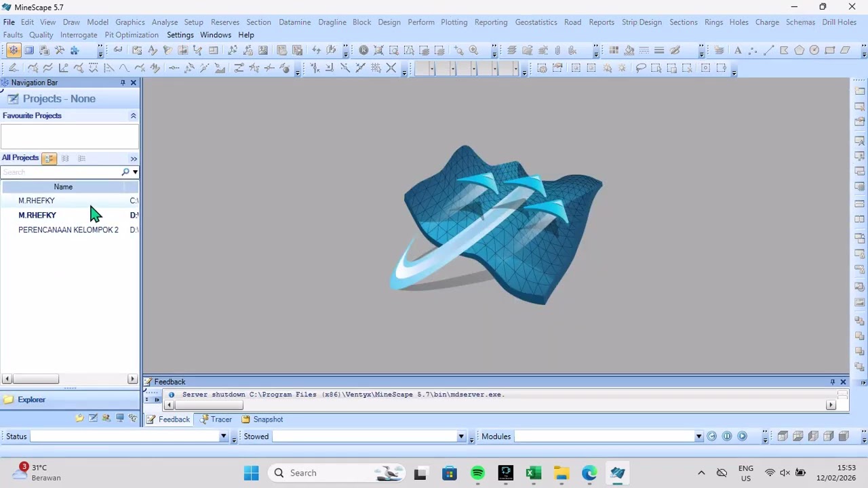Collapse the Favourite Projects section
868x488 pixels.
(x=133, y=116)
